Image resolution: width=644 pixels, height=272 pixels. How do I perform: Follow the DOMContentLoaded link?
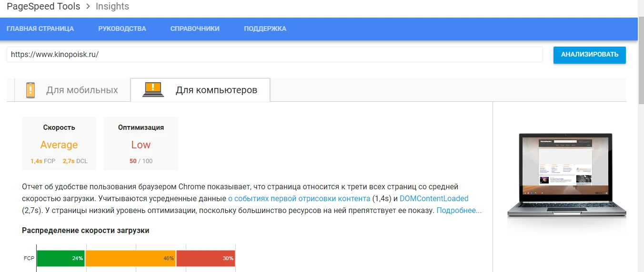tap(433, 198)
